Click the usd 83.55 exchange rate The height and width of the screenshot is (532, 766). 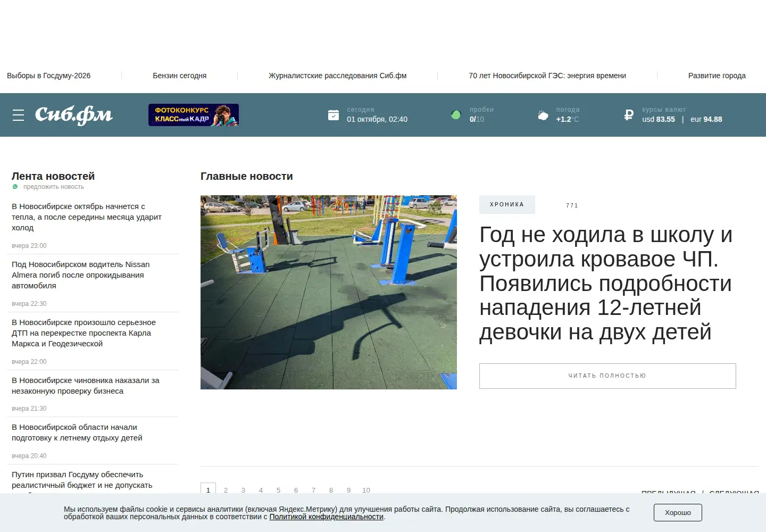click(x=659, y=119)
